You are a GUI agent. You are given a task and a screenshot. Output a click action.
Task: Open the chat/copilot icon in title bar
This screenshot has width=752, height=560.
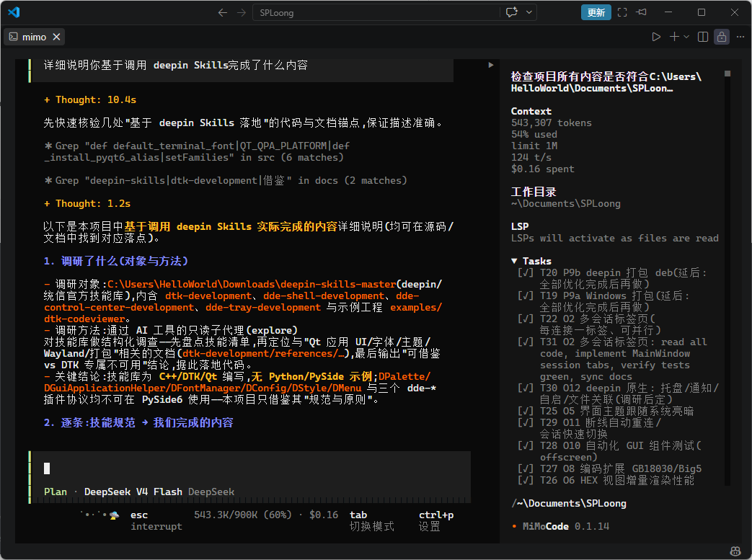(512, 12)
